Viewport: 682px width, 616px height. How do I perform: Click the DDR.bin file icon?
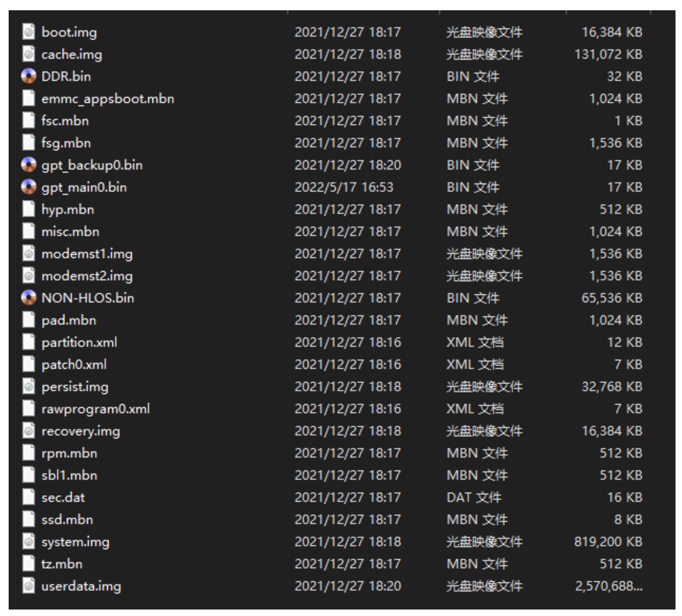click(x=29, y=76)
